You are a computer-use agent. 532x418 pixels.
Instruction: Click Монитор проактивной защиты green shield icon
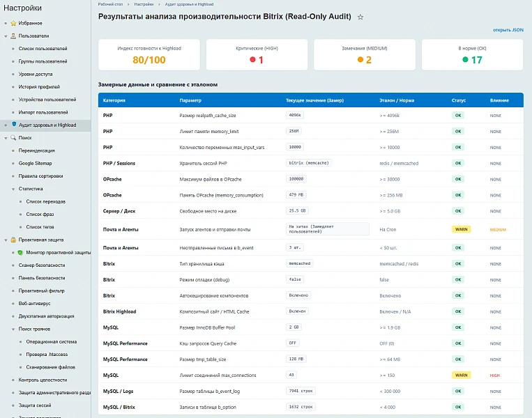20,253
